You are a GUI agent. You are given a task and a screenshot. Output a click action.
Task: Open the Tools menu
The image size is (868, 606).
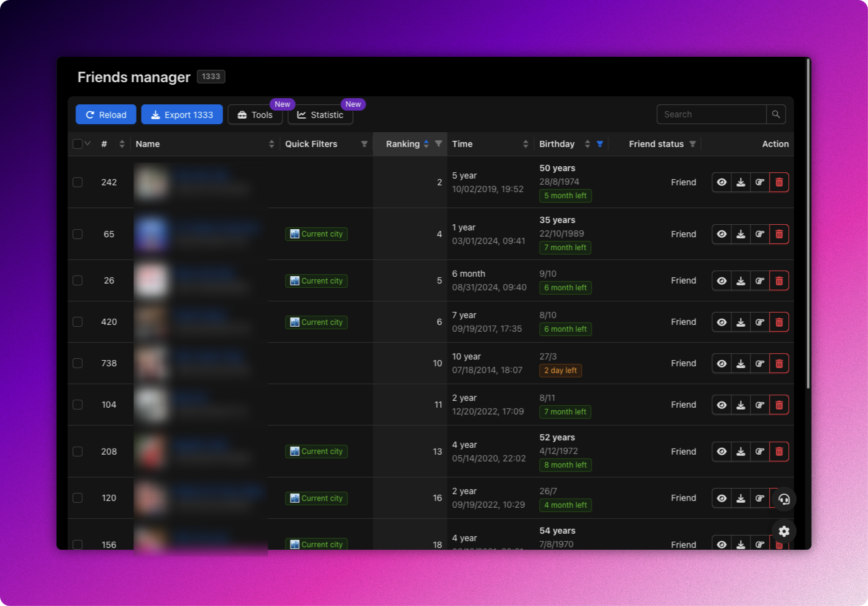pos(255,114)
